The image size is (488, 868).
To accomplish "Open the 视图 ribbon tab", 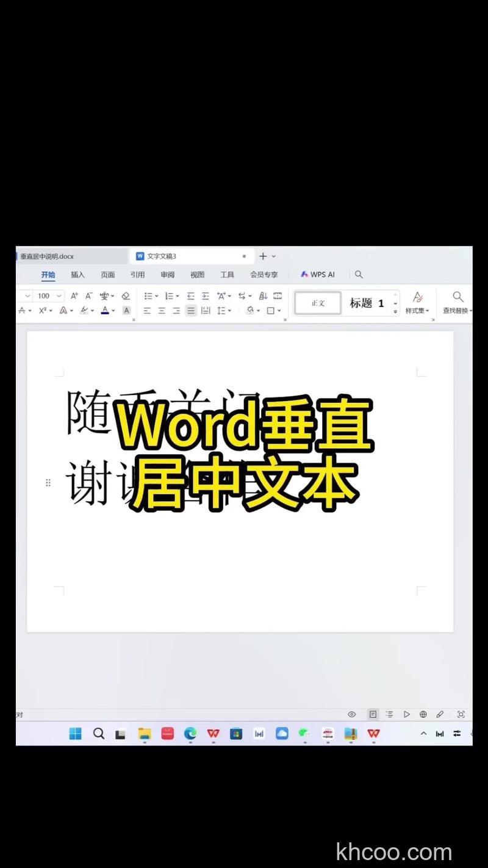I will (x=197, y=274).
